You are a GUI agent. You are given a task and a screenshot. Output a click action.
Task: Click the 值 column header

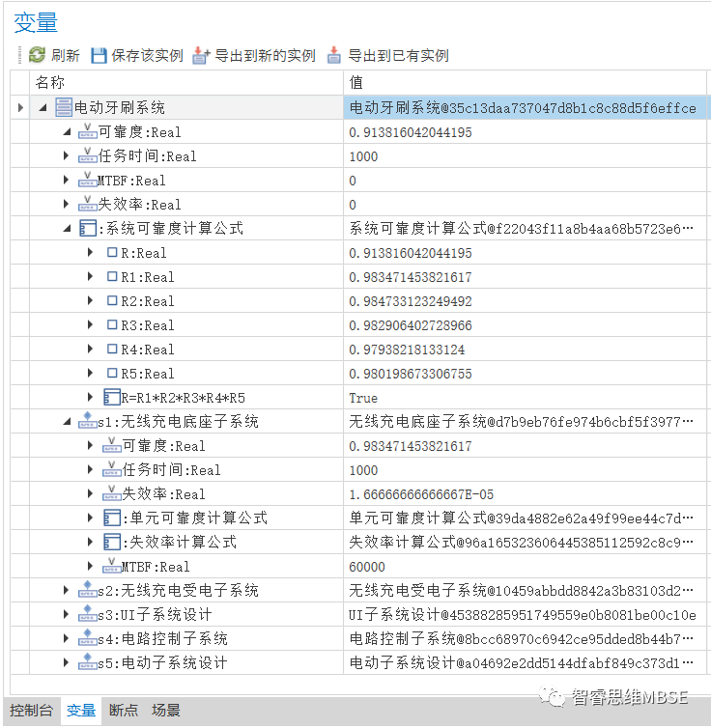pos(525,83)
